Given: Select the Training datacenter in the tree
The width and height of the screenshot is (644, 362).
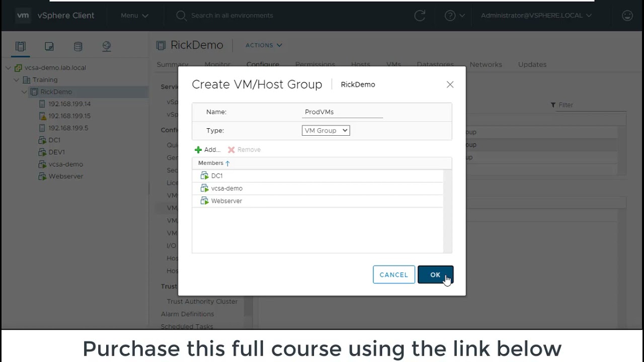Looking at the screenshot, I should pos(45,79).
